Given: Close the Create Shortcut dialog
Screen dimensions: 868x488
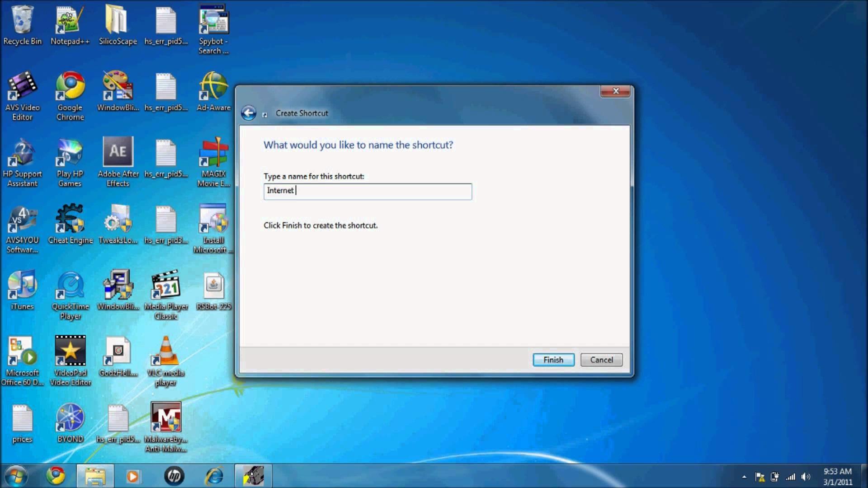Looking at the screenshot, I should pos(615,91).
